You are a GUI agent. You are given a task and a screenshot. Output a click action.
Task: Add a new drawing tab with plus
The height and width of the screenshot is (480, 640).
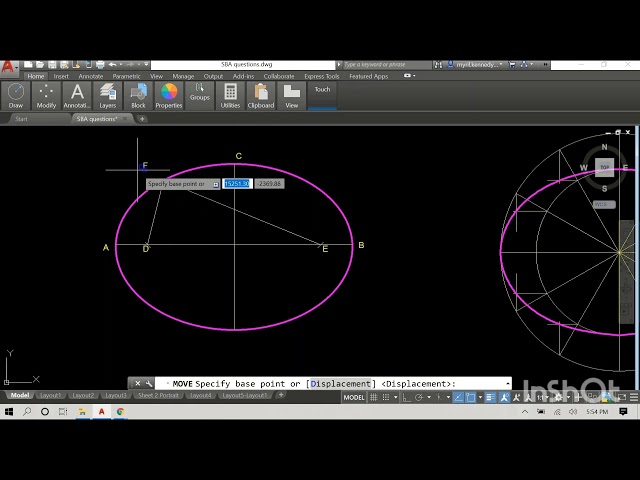coord(142,119)
